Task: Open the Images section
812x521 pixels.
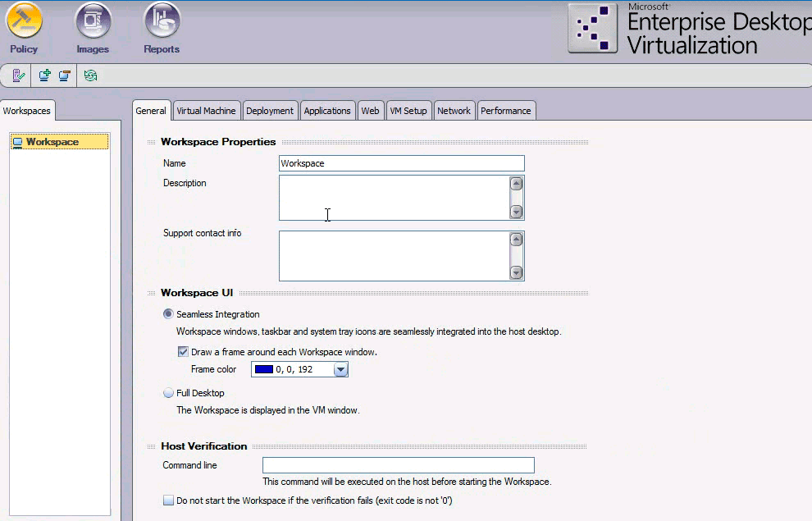Action: tap(93, 28)
